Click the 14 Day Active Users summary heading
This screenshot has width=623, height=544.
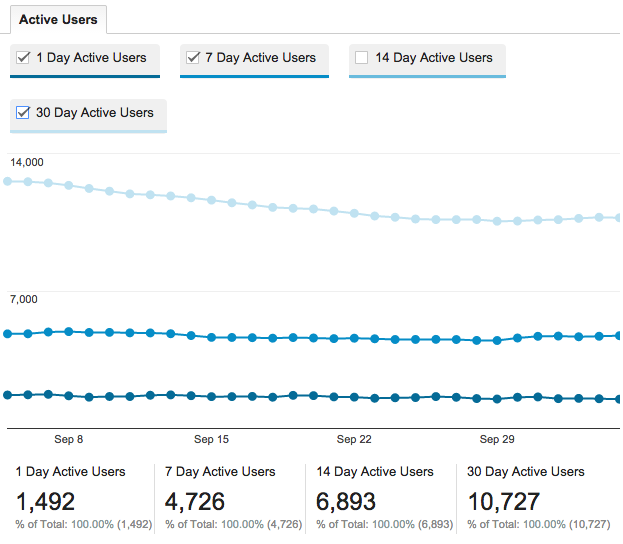tap(374, 472)
